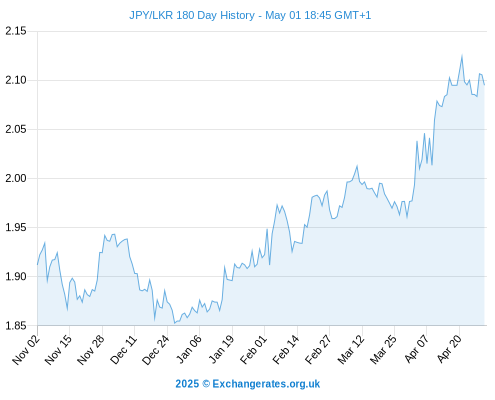Select the Jan 19 axis label
The width and height of the screenshot is (495, 400).
[221, 350]
